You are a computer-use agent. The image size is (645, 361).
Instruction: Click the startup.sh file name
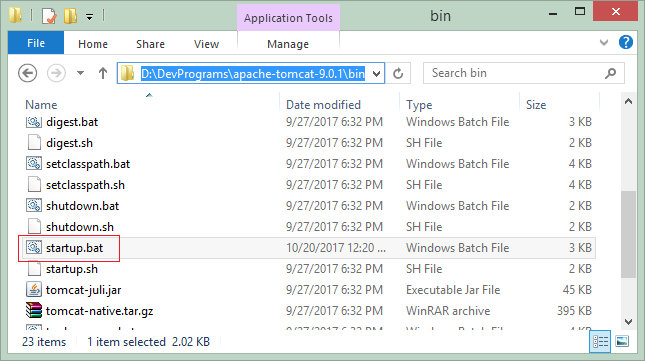click(x=72, y=269)
